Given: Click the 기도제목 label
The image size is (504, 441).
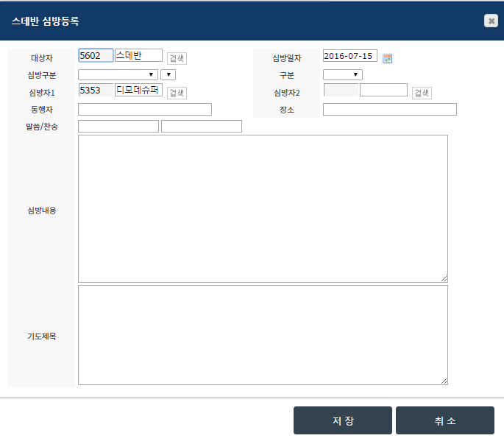Looking at the screenshot, I should pyautogui.click(x=42, y=336).
